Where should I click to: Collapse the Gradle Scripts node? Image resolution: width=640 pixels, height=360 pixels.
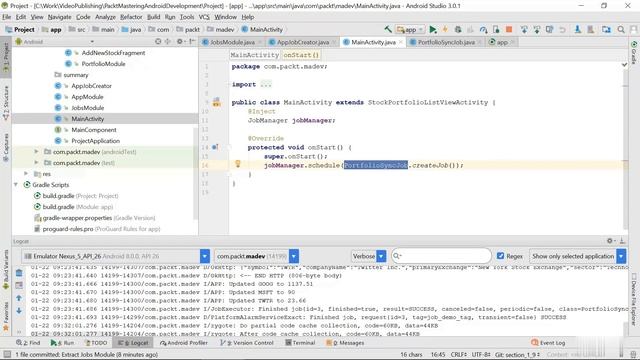tap(16, 184)
